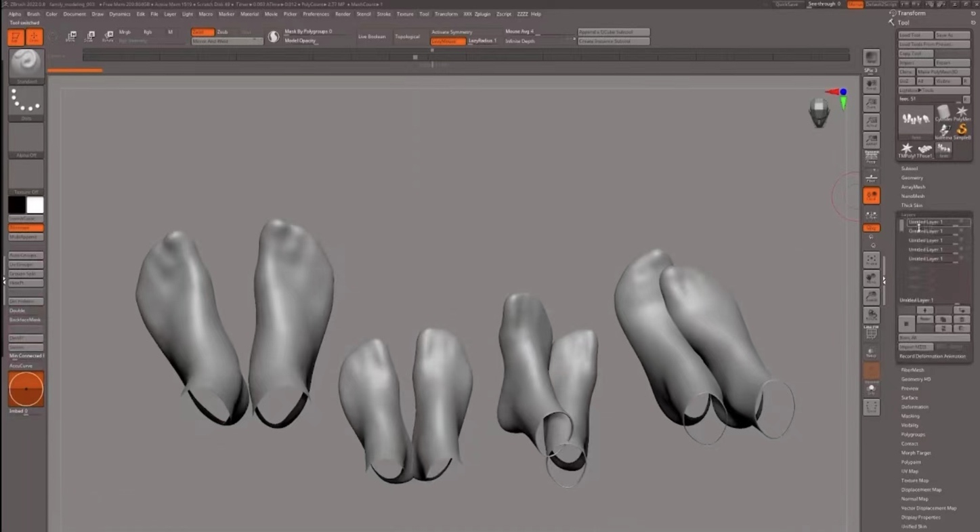Open the Zplugin menu
The width and height of the screenshot is (980, 532).
tap(482, 14)
